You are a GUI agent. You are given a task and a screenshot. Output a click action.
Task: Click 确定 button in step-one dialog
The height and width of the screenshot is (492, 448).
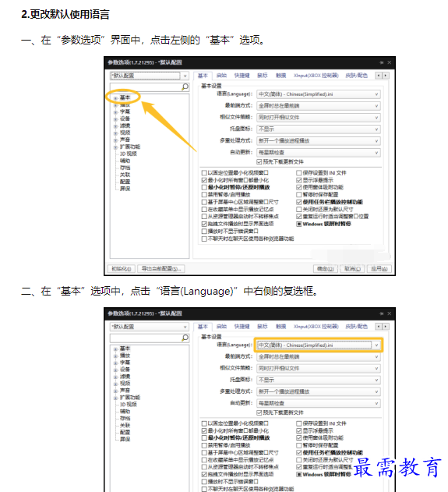pyautogui.click(x=326, y=269)
